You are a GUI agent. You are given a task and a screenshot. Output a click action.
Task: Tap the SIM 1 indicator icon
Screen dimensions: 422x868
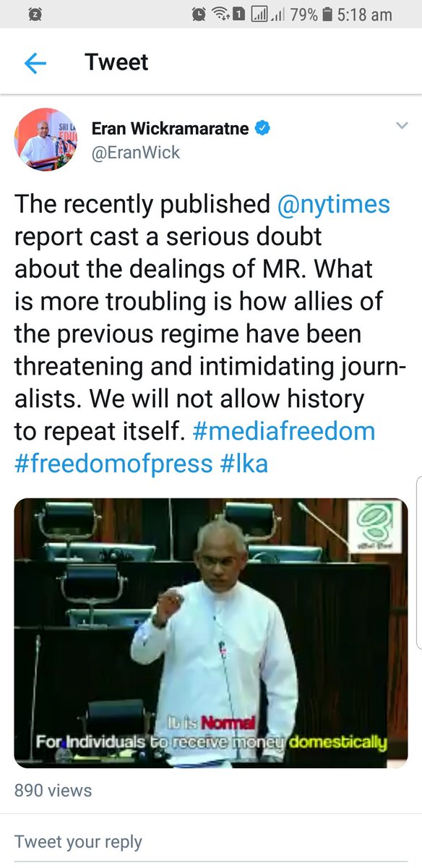tap(238, 14)
